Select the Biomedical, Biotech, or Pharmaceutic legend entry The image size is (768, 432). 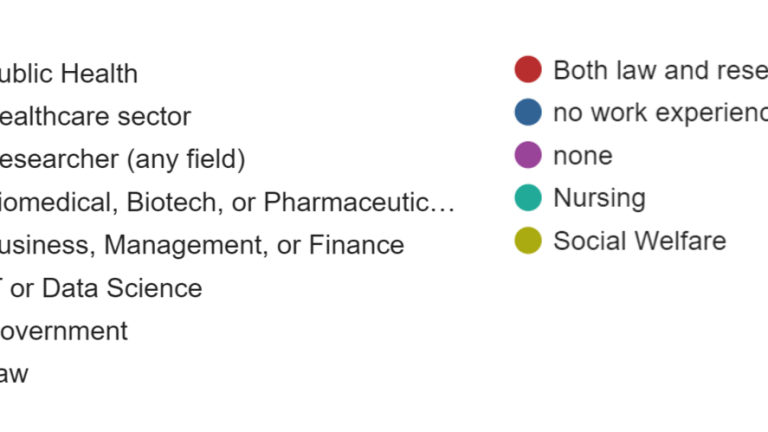coord(227,202)
